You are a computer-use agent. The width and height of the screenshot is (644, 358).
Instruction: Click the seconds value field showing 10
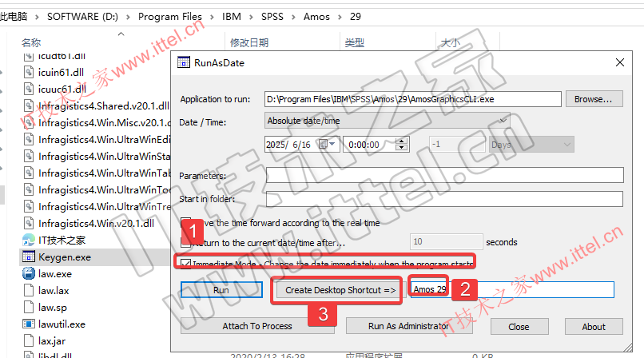click(447, 242)
